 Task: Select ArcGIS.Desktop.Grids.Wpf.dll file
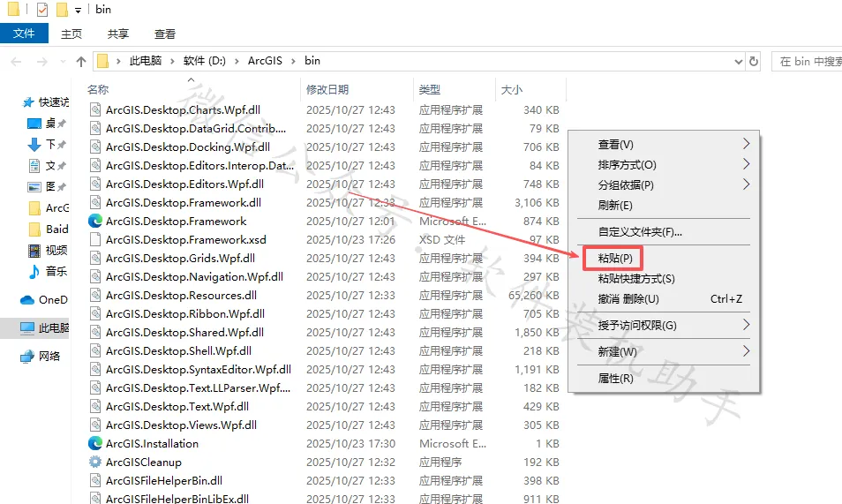[180, 259]
